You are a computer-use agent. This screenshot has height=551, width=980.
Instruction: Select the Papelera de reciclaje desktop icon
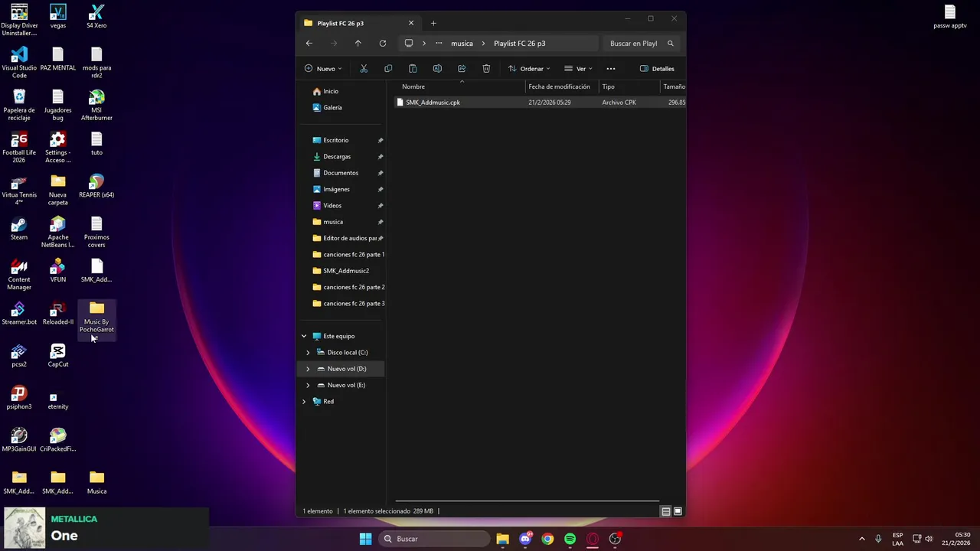tap(19, 105)
